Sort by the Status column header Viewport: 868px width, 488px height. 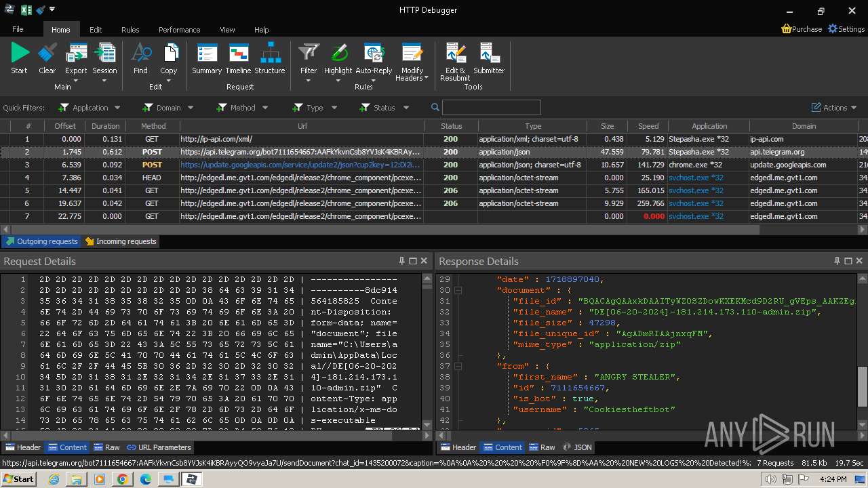click(x=451, y=126)
